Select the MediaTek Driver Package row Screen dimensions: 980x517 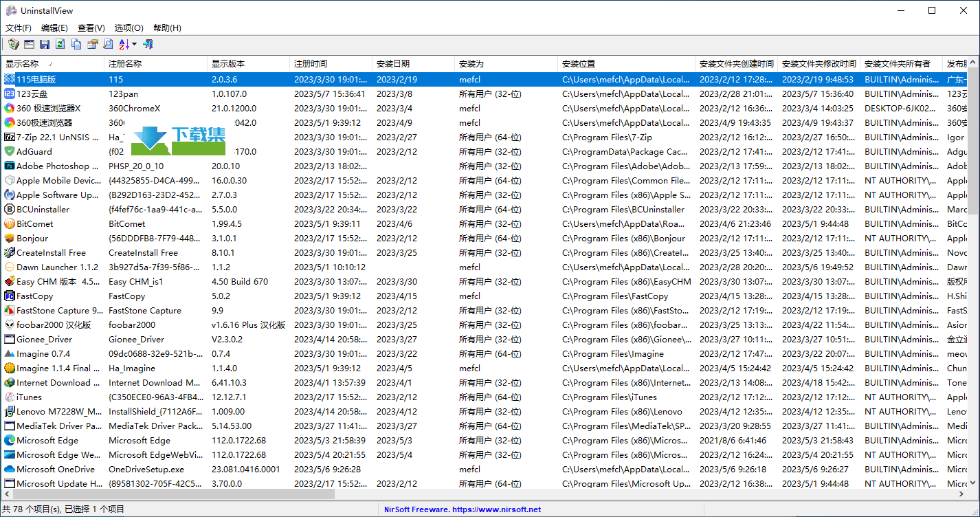[484, 426]
